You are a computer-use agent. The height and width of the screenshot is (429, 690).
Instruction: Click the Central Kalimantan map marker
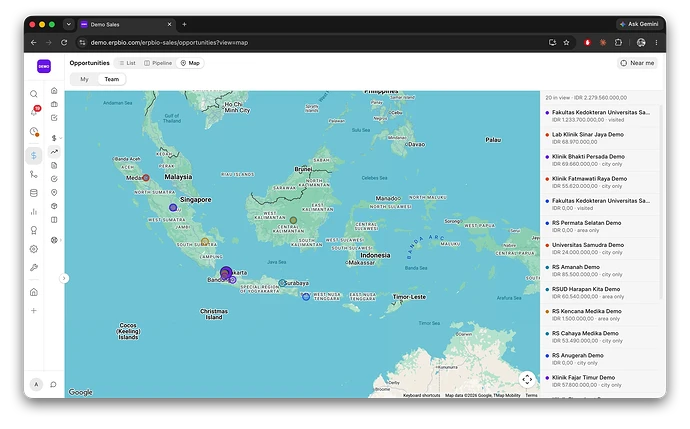[294, 220]
